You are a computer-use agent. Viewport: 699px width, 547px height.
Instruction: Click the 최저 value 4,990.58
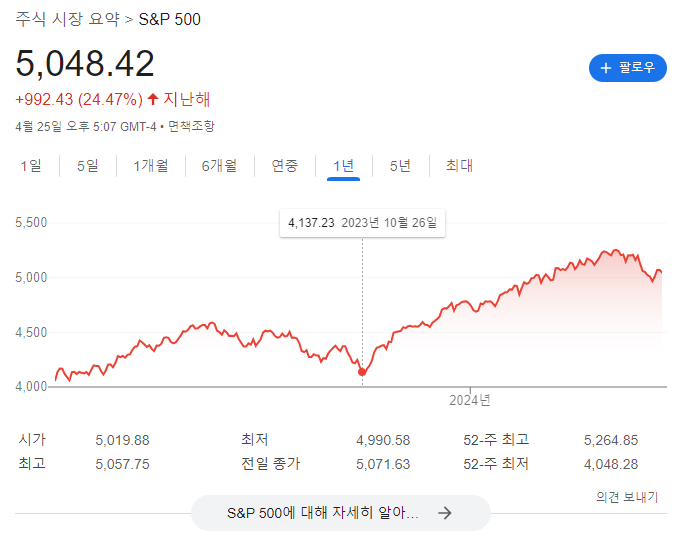tap(383, 440)
